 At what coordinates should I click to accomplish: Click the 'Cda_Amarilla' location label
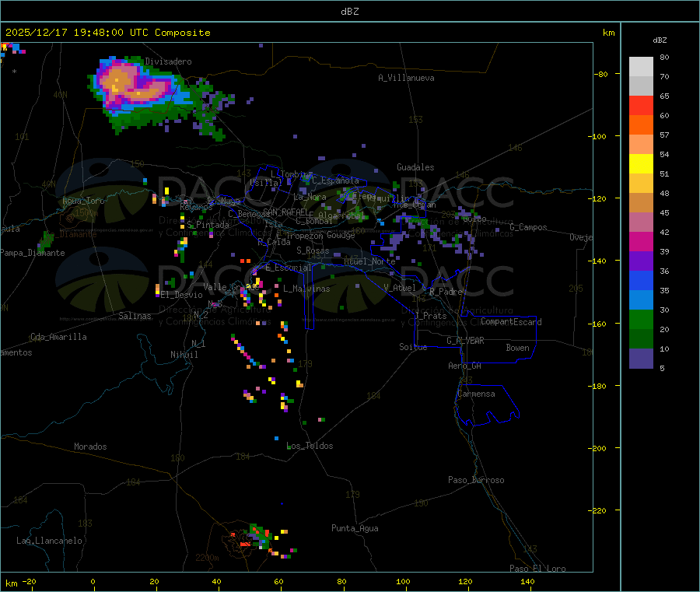[58, 337]
